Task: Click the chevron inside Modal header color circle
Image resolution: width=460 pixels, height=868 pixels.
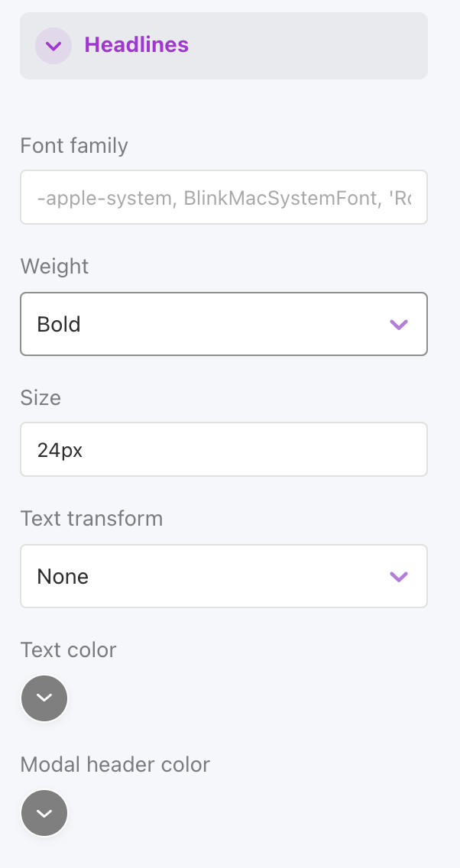Action: [44, 814]
